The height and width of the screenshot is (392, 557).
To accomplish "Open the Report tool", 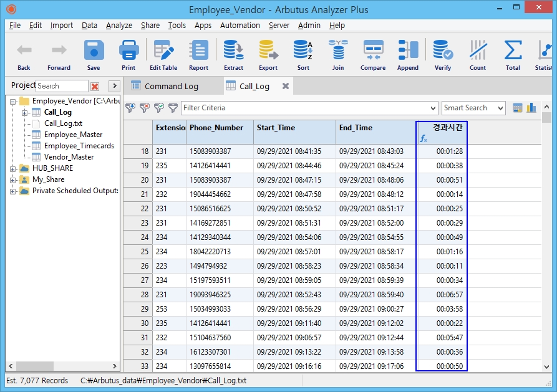I will click(198, 55).
